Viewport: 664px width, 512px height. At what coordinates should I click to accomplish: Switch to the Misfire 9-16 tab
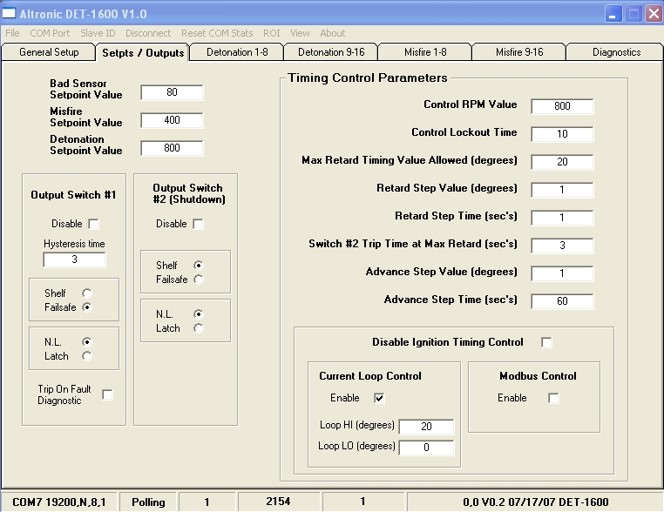pos(519,52)
